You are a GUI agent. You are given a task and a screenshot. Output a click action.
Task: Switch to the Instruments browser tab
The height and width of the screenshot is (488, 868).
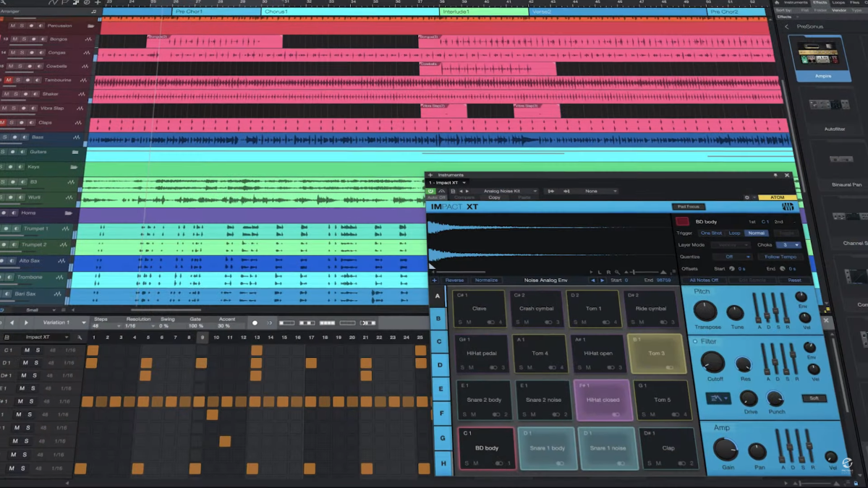(796, 3)
